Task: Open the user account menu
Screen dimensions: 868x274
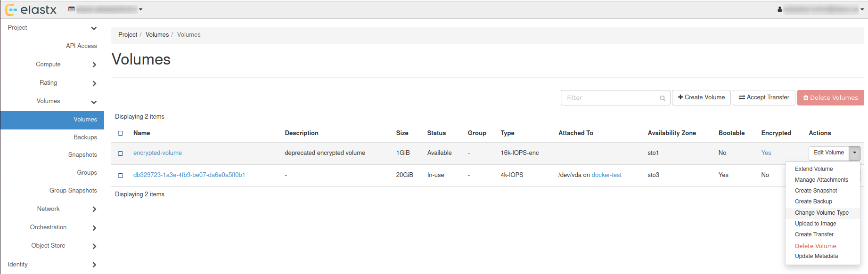Action: (x=820, y=9)
